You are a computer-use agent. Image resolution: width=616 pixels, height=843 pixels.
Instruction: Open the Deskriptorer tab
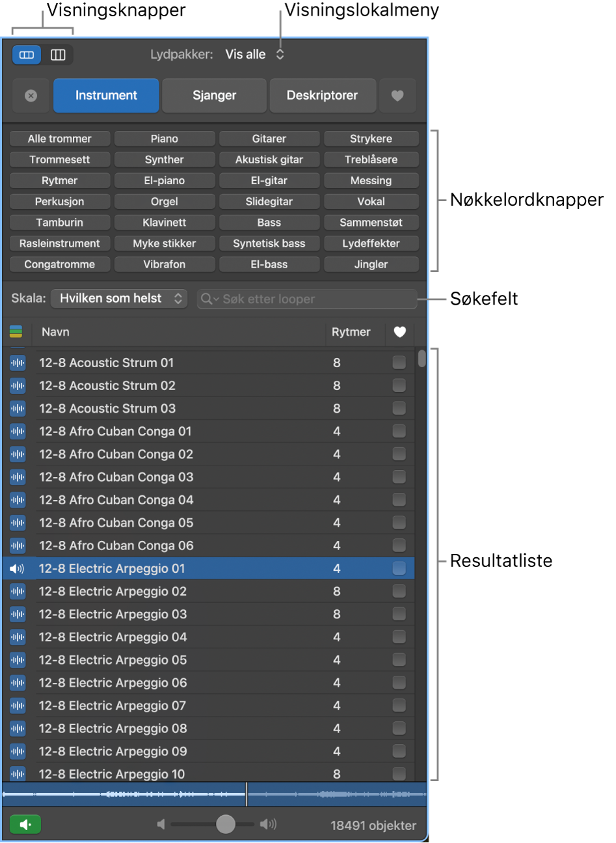(322, 96)
